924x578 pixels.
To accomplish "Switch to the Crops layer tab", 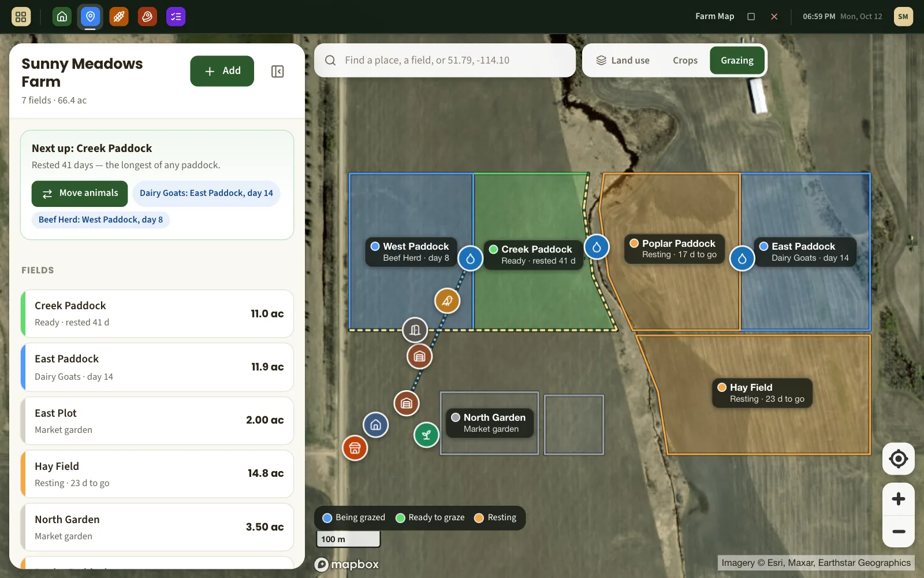I will (x=685, y=60).
